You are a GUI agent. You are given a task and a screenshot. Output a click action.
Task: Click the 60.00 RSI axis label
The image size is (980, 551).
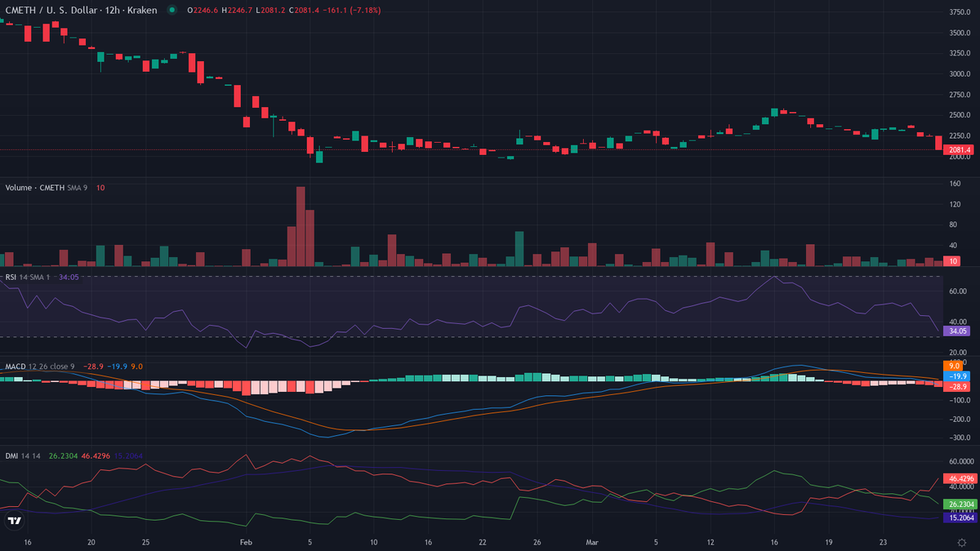click(x=958, y=291)
